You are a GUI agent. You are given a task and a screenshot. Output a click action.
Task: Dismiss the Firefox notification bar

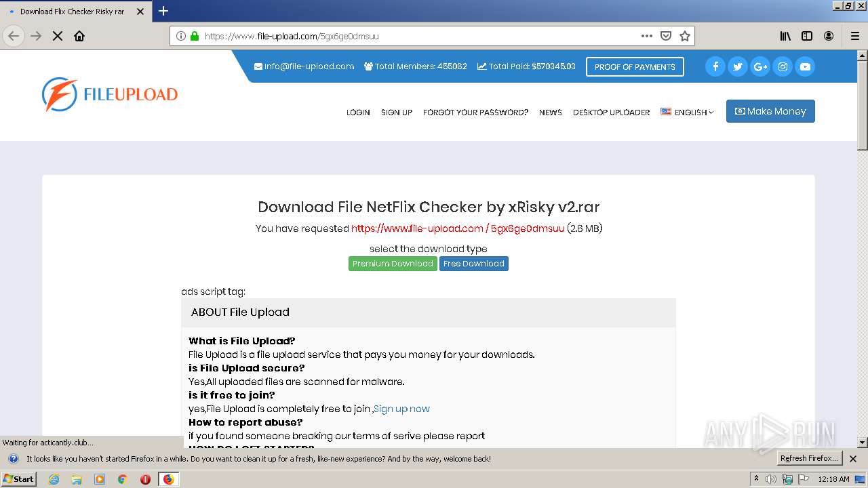coord(853,459)
